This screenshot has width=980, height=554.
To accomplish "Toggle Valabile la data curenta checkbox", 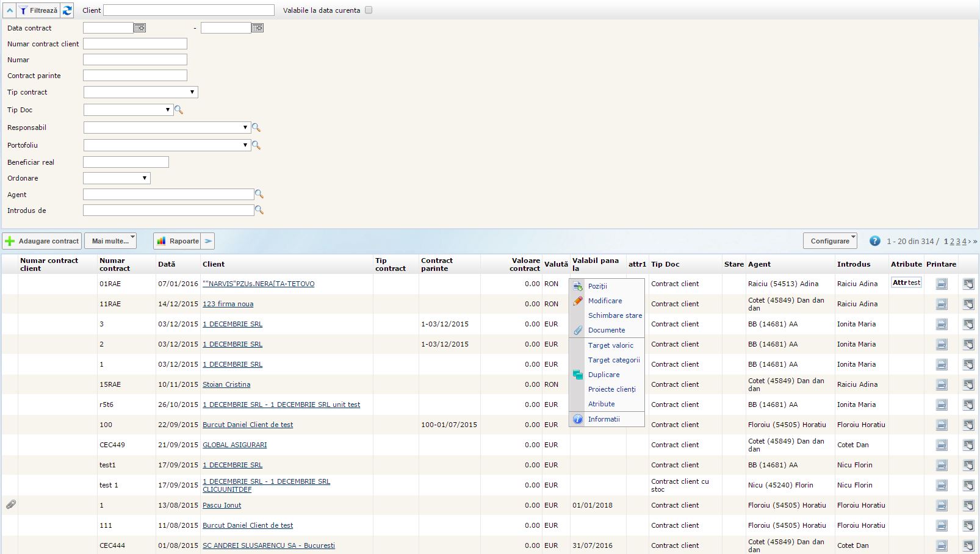I will [369, 10].
